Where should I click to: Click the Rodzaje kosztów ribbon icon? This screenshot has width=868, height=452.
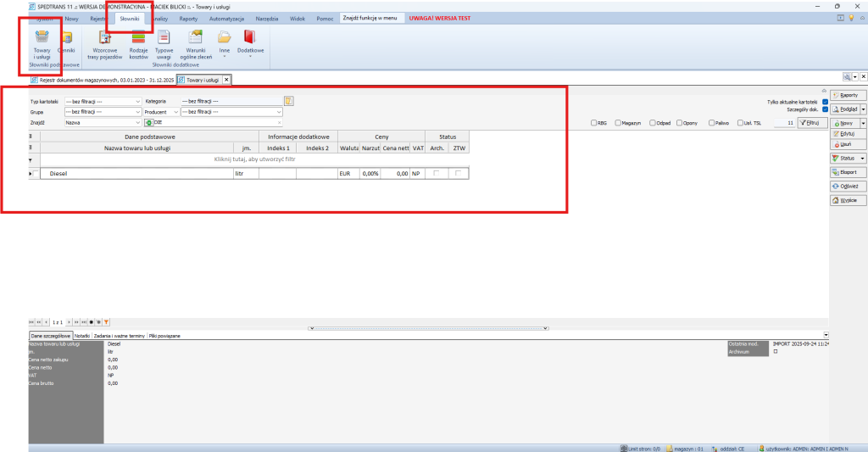tap(138, 38)
